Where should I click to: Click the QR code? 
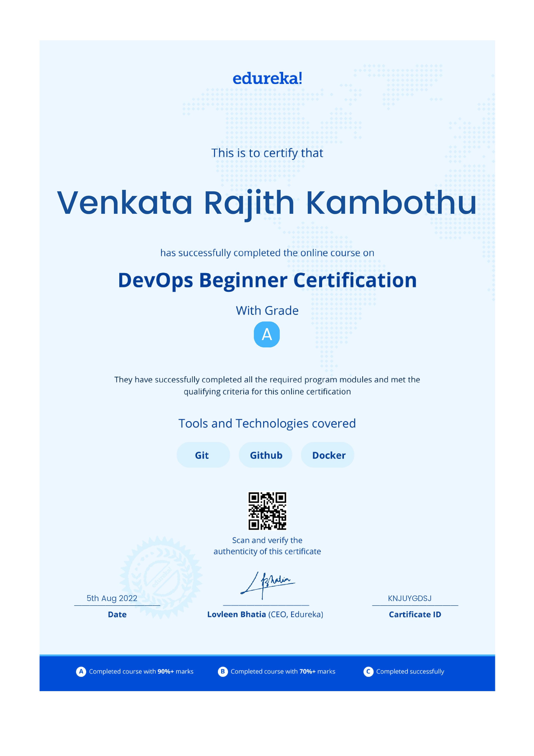(267, 511)
